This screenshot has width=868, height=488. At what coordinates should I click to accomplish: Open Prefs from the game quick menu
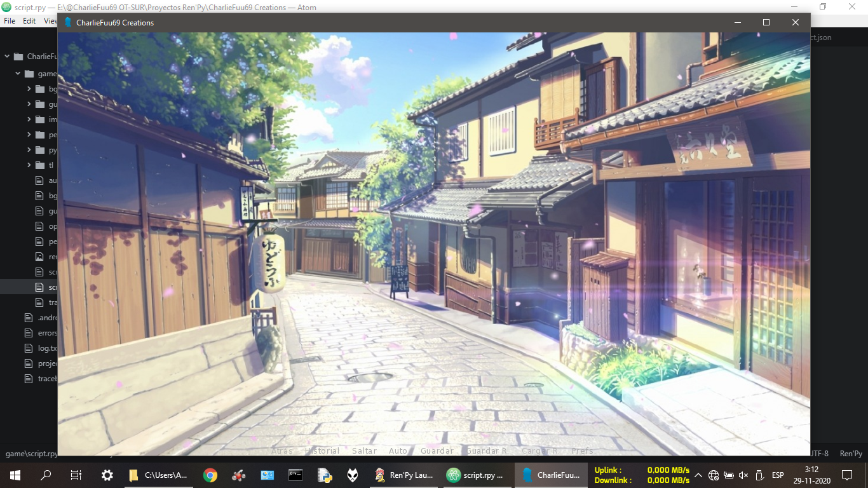pyautogui.click(x=582, y=451)
